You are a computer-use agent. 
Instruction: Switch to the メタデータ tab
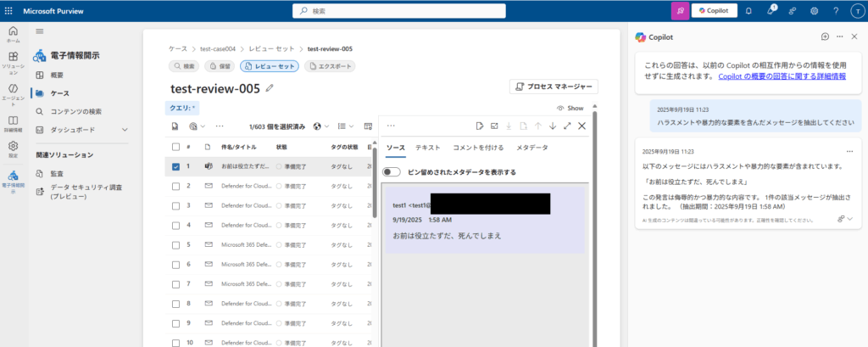[531, 148]
